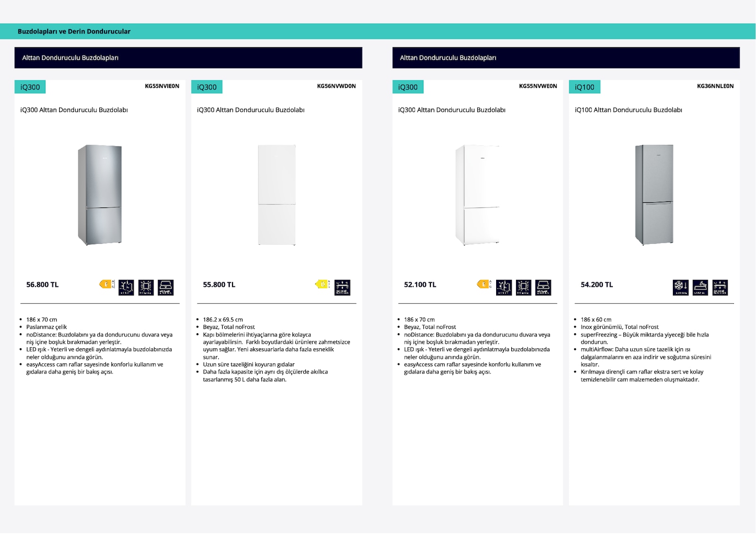Click the yellow energy class D label for KG56NVWD0N

pos(323,284)
